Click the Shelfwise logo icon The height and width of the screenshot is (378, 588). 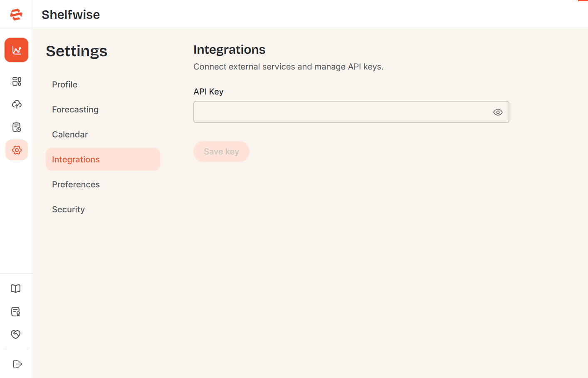tap(16, 15)
